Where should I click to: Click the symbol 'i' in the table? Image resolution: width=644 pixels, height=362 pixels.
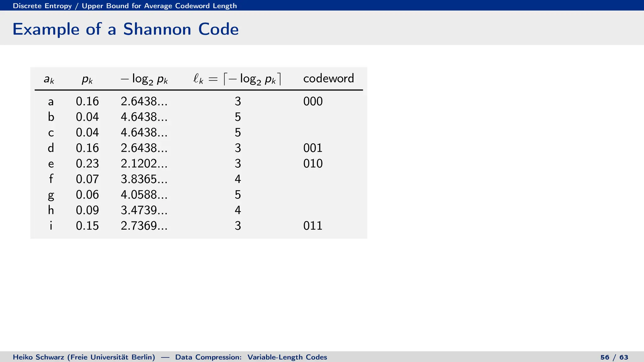point(51,225)
